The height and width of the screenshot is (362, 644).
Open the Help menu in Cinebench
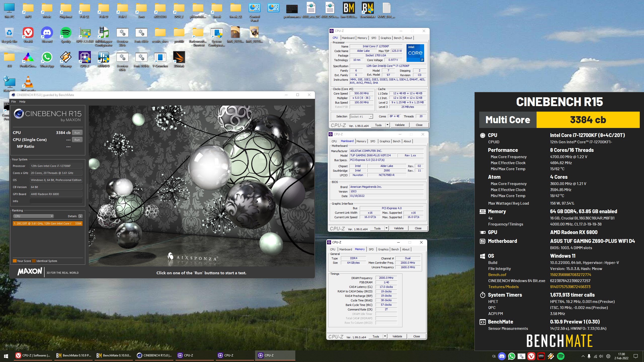22,102
